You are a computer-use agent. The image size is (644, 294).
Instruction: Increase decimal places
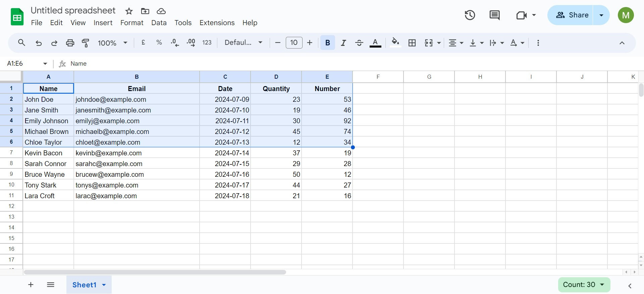point(191,43)
